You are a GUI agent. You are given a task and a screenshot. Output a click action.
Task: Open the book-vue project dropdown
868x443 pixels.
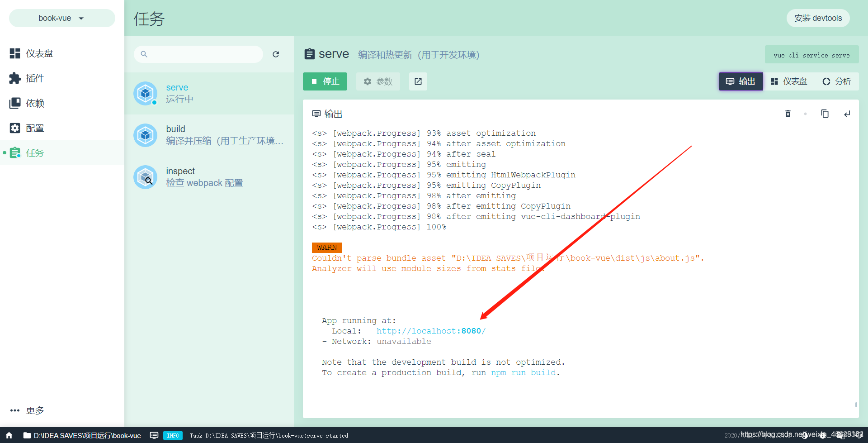tap(62, 18)
